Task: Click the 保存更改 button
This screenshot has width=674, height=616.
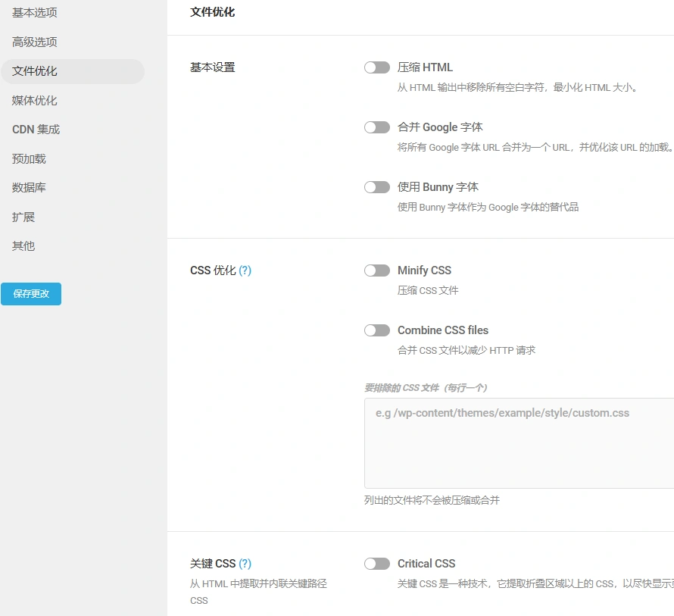Action: pos(30,294)
